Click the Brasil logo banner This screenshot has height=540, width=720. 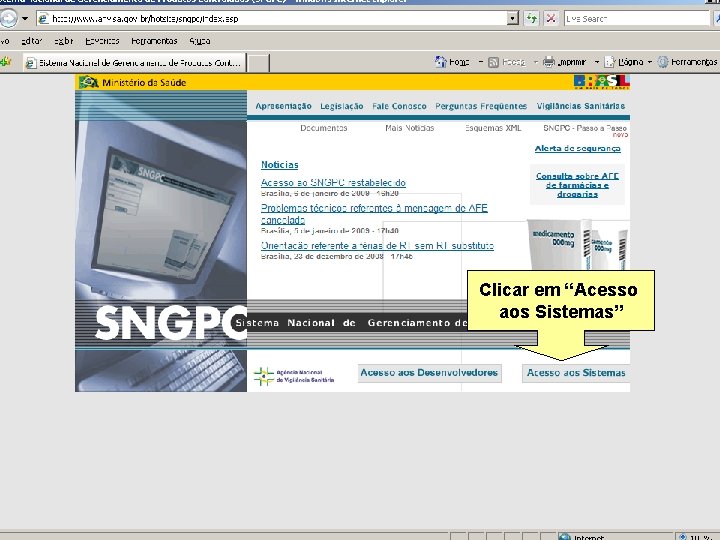tap(602, 82)
